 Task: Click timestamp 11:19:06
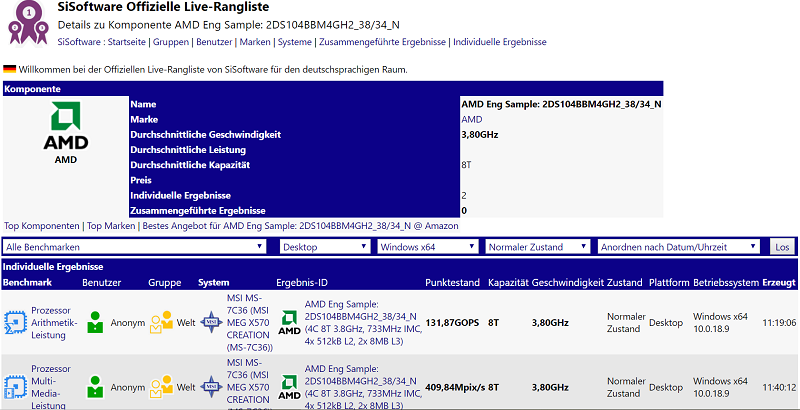[779, 323]
